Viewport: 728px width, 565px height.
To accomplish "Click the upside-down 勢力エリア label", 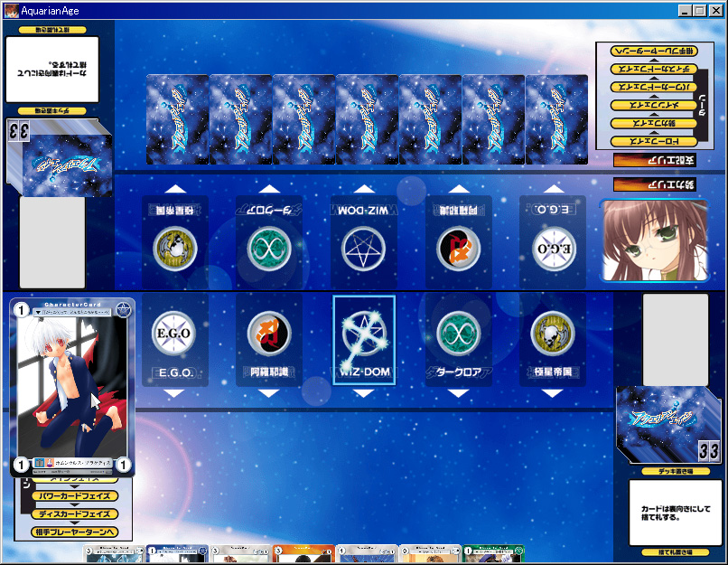I will [x=655, y=184].
